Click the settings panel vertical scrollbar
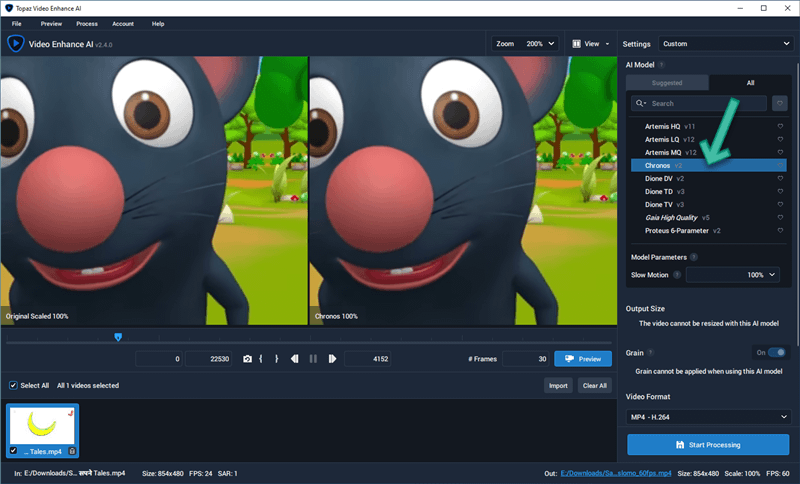The height and width of the screenshot is (484, 800). point(797,204)
